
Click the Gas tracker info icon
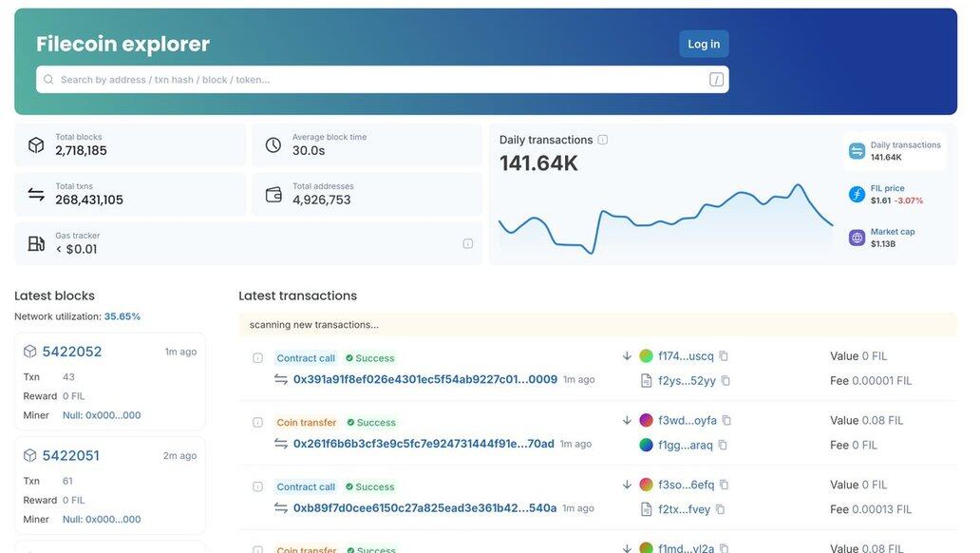tap(467, 243)
